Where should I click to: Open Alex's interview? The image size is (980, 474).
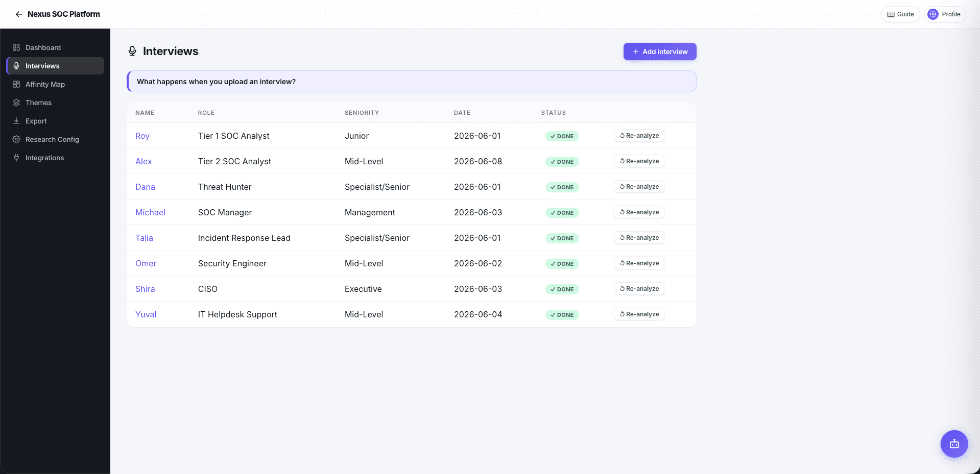tap(144, 161)
